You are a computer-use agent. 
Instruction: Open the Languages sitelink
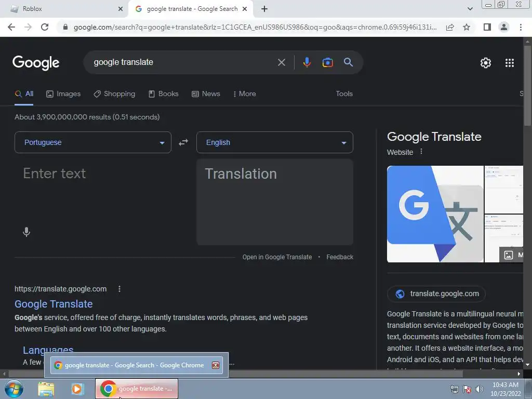click(48, 350)
